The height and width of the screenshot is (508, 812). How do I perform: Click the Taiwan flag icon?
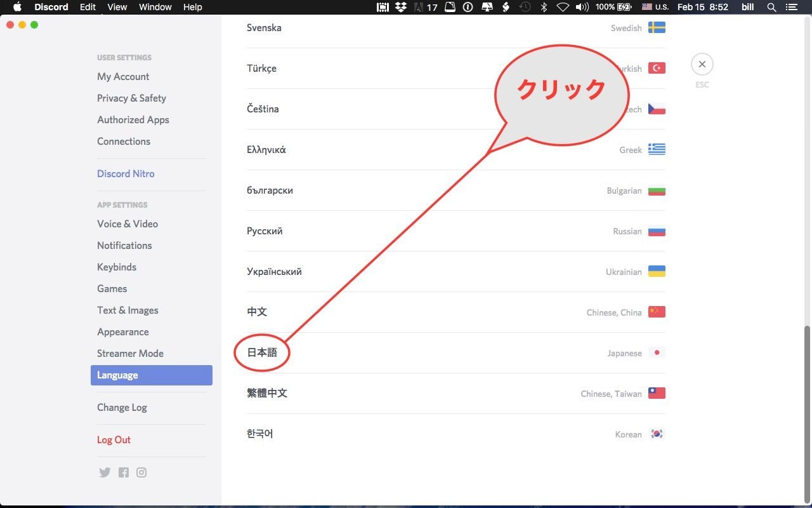pos(657,394)
